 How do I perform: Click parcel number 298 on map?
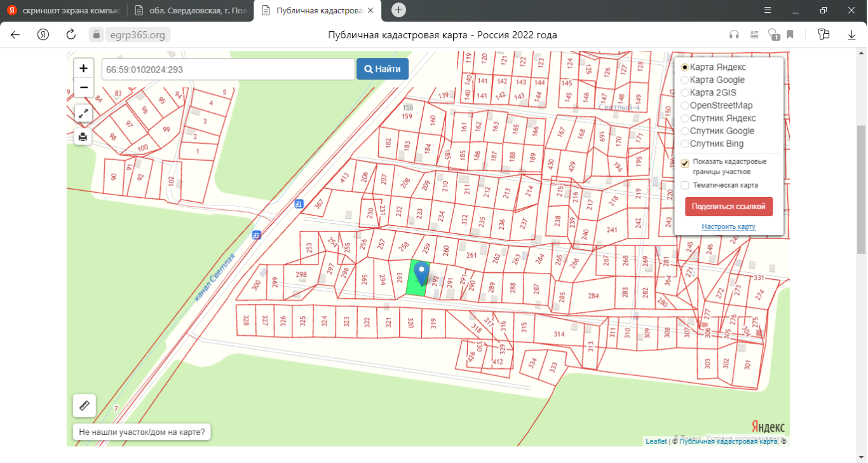tap(301, 275)
